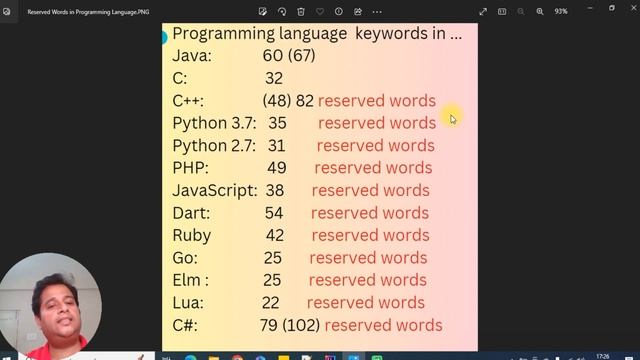Image resolution: width=640 pixels, height=360 pixels.
Task: Click the value '38' for JavaScript
Action: click(275, 191)
